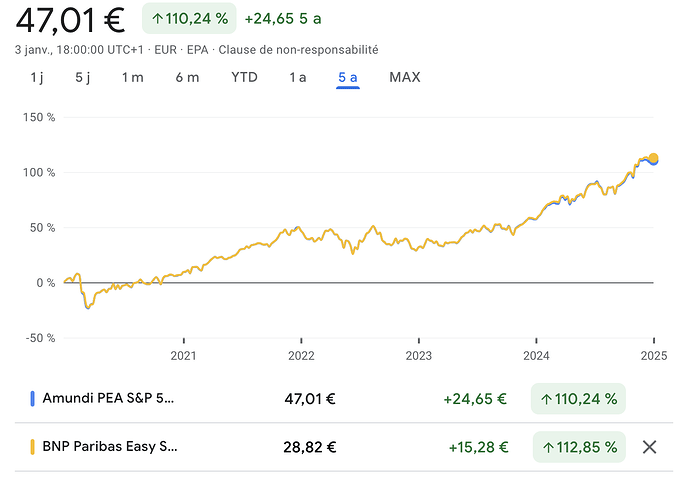Choose the YTD range tab

244,77
